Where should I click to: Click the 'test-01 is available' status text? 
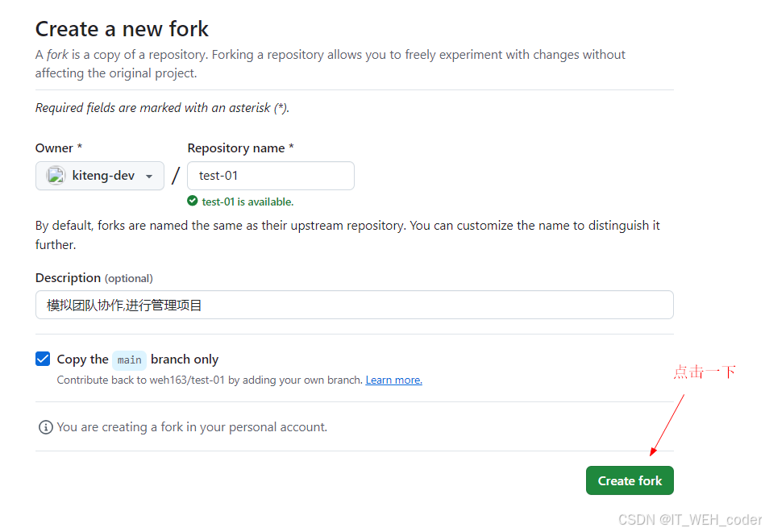[247, 202]
